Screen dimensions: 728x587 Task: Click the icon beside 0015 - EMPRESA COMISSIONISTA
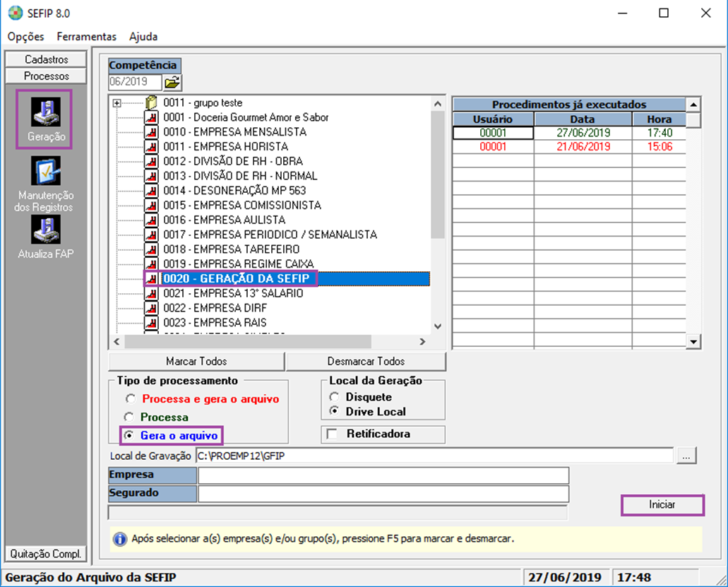(x=152, y=206)
